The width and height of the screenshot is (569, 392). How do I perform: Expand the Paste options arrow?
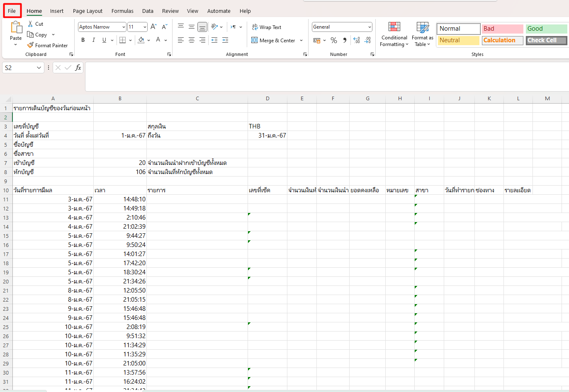[16, 44]
